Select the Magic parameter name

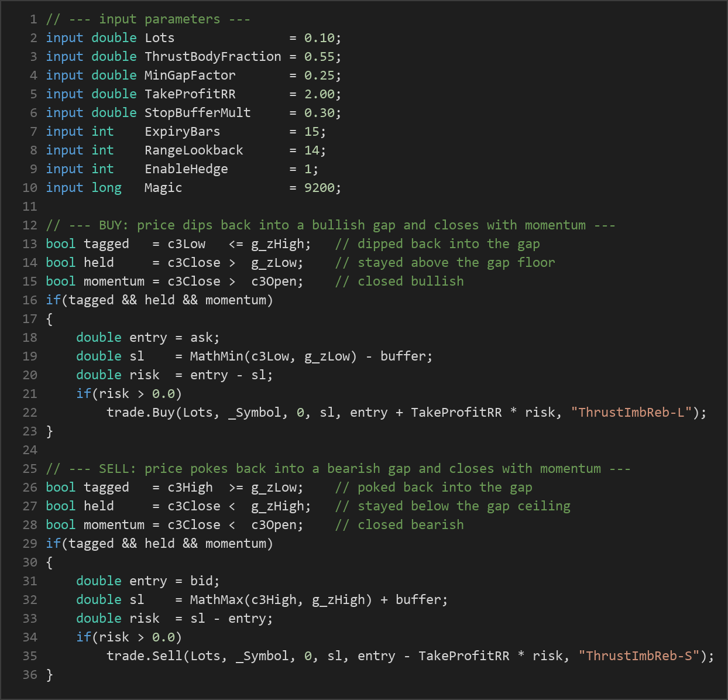[x=163, y=188]
